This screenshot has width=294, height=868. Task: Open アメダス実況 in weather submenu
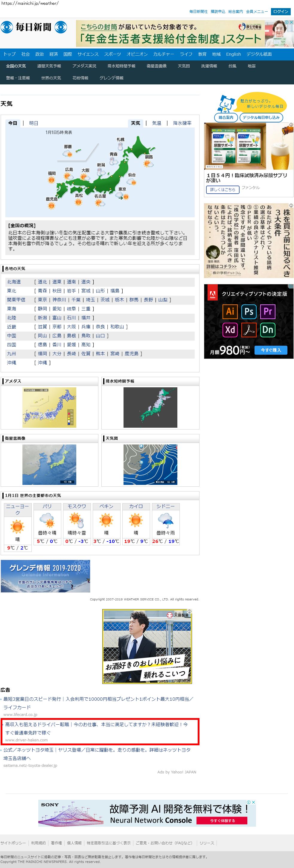(x=84, y=66)
